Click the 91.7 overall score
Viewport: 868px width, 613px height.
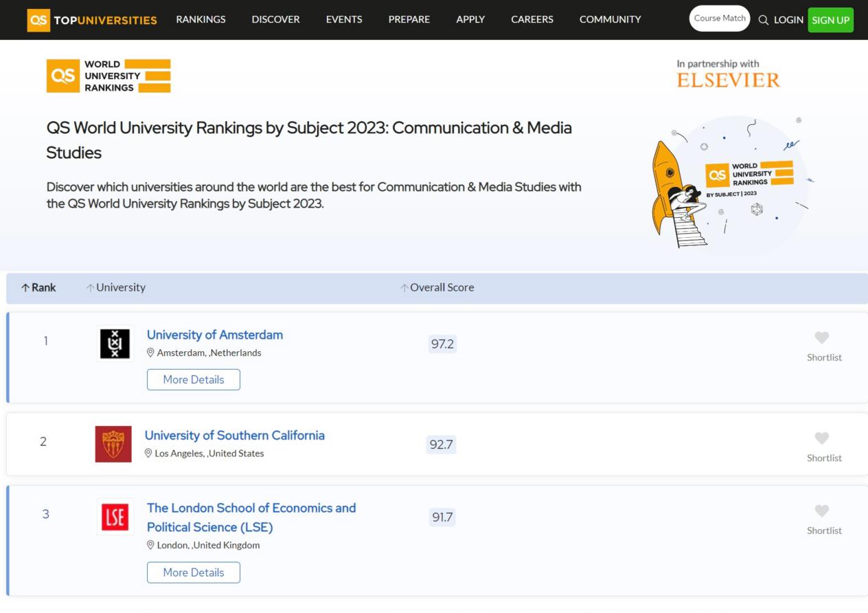pyautogui.click(x=442, y=517)
